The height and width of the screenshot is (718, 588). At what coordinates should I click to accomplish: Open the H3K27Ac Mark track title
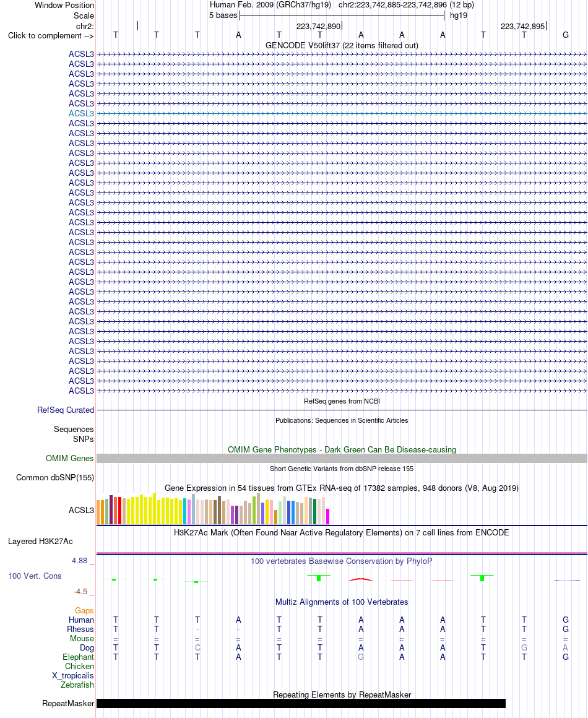click(x=342, y=532)
